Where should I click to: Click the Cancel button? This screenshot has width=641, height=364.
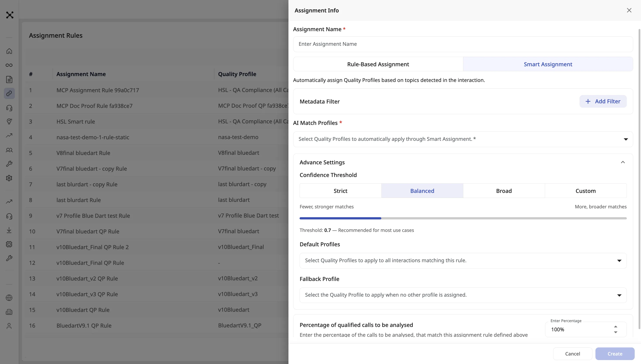point(573,354)
